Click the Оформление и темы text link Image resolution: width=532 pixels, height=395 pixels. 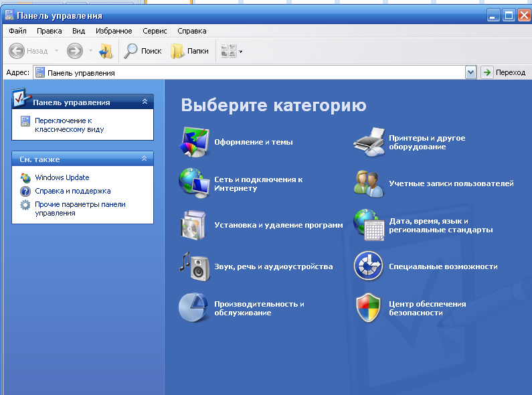click(x=254, y=142)
